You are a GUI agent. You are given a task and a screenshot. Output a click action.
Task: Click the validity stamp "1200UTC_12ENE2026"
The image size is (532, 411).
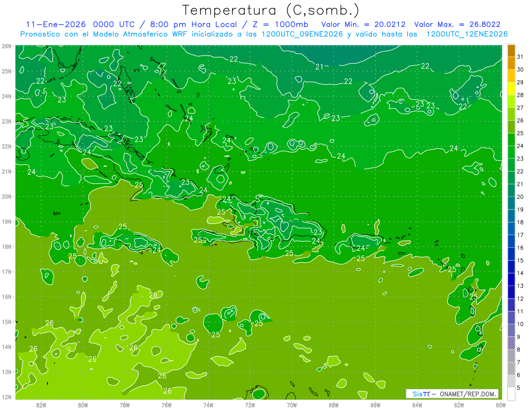pyautogui.click(x=467, y=34)
